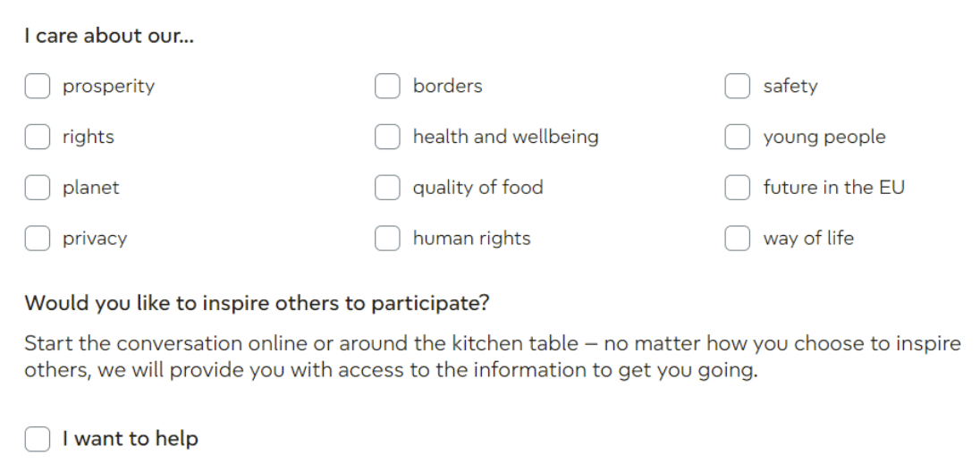The height and width of the screenshot is (463, 980).
Task: Toggle the quality of food checkbox
Action: pos(387,188)
